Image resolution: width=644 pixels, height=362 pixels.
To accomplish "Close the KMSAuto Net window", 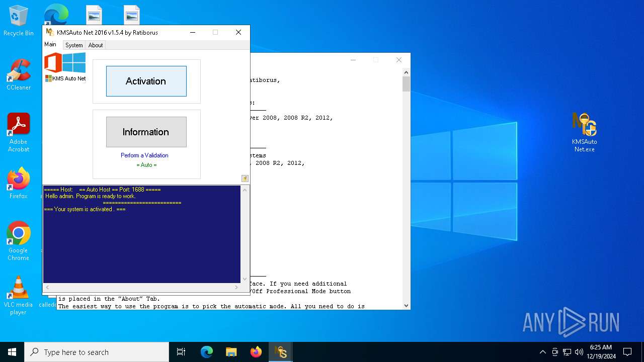I will pos(238,32).
